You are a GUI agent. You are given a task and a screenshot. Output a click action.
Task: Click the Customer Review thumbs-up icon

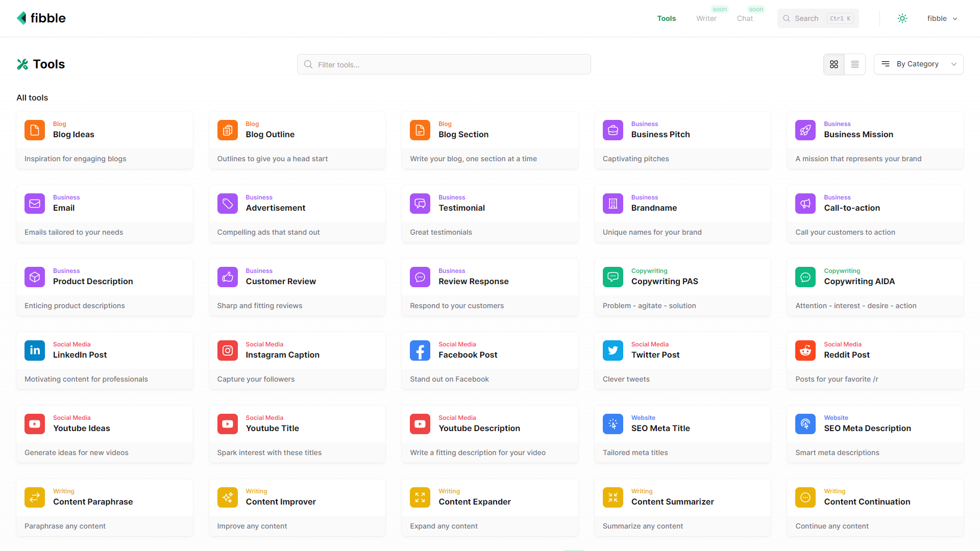[x=228, y=277]
